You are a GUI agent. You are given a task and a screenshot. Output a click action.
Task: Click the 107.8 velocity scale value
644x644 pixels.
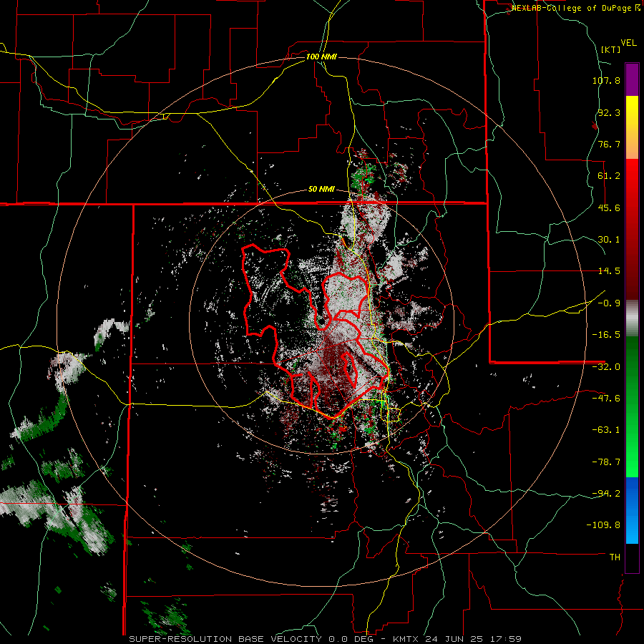(x=606, y=80)
